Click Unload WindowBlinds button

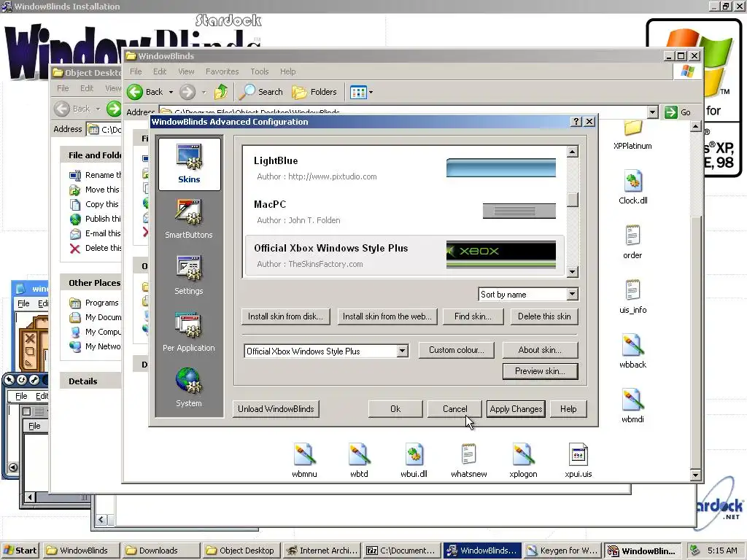click(x=276, y=409)
